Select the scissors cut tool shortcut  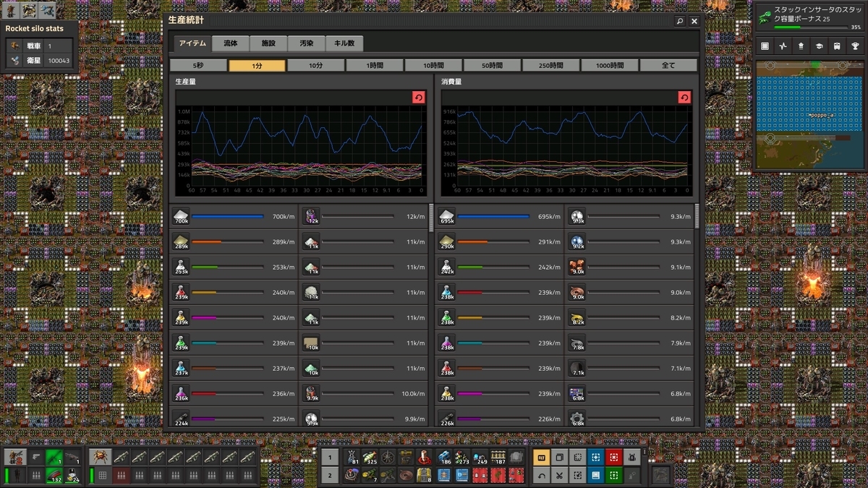click(559, 475)
